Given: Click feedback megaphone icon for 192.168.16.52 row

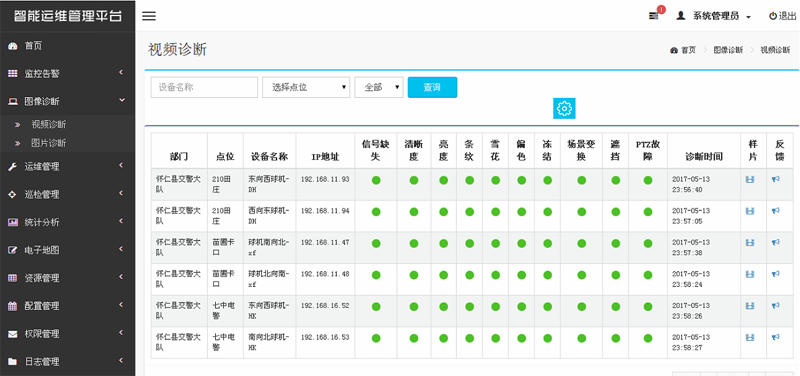Looking at the screenshot, I should [x=776, y=305].
